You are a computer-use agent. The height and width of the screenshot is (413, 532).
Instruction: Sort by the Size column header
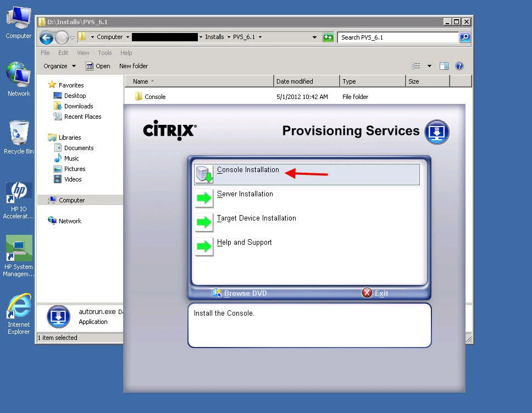coord(428,81)
